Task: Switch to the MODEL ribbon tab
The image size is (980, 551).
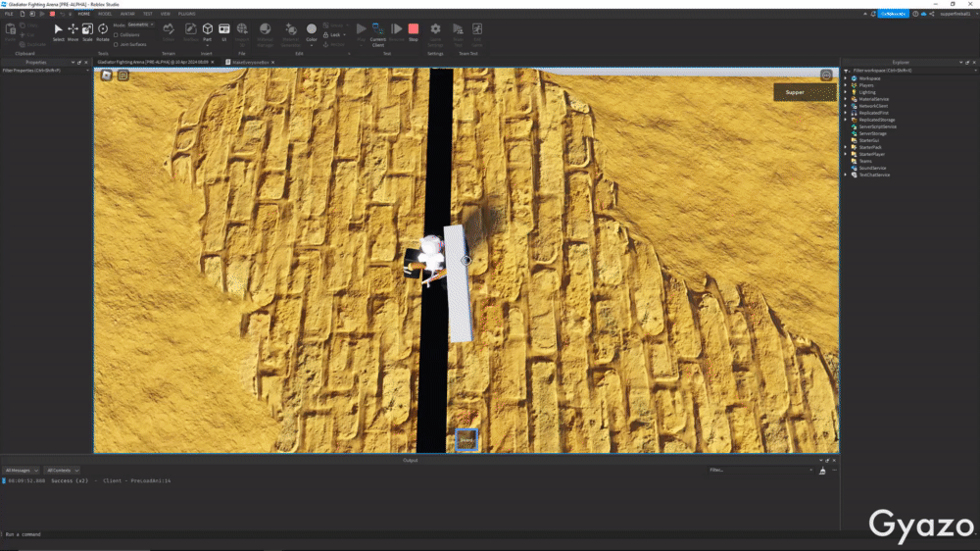Action: tap(105, 14)
